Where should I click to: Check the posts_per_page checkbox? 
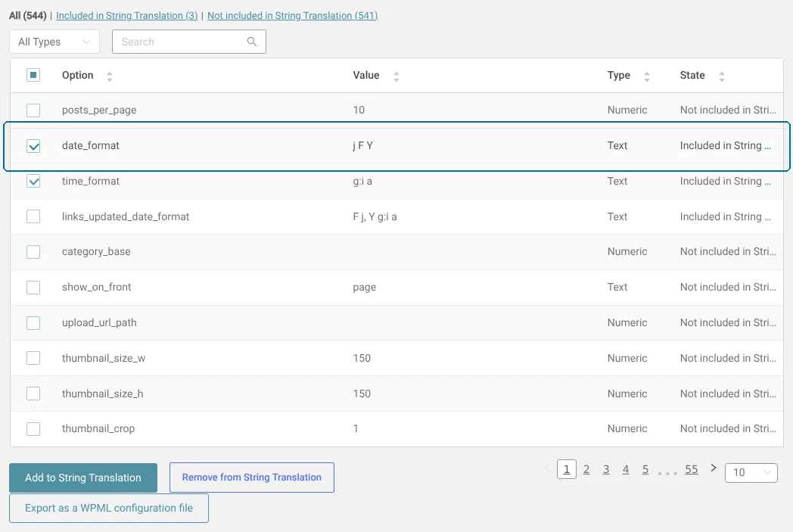pos(33,110)
